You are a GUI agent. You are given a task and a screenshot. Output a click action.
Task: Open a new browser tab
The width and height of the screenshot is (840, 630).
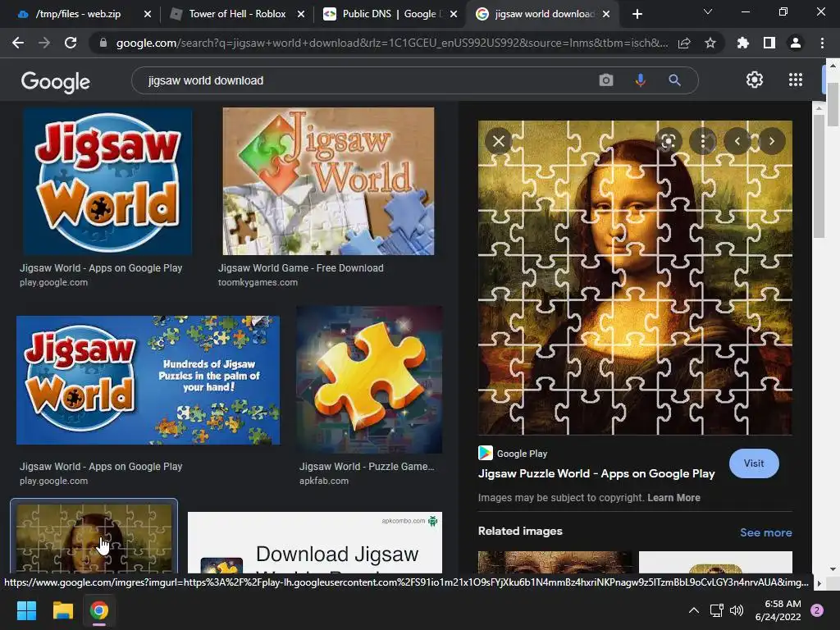click(x=637, y=14)
